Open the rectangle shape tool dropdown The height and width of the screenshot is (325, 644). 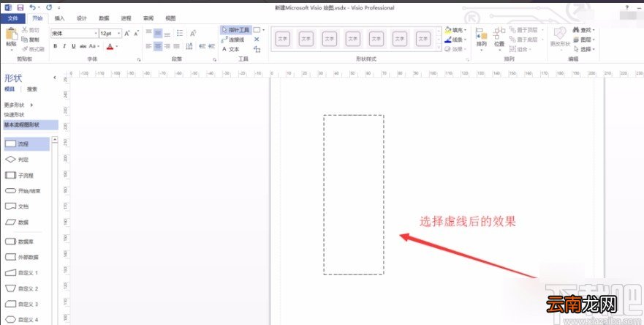point(263,30)
